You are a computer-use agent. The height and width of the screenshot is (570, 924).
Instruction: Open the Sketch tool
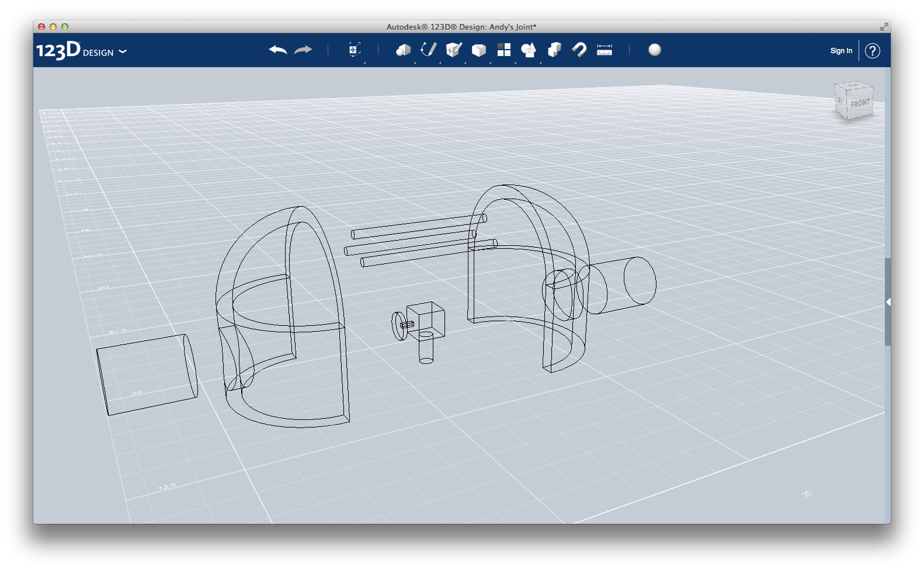[x=429, y=50]
